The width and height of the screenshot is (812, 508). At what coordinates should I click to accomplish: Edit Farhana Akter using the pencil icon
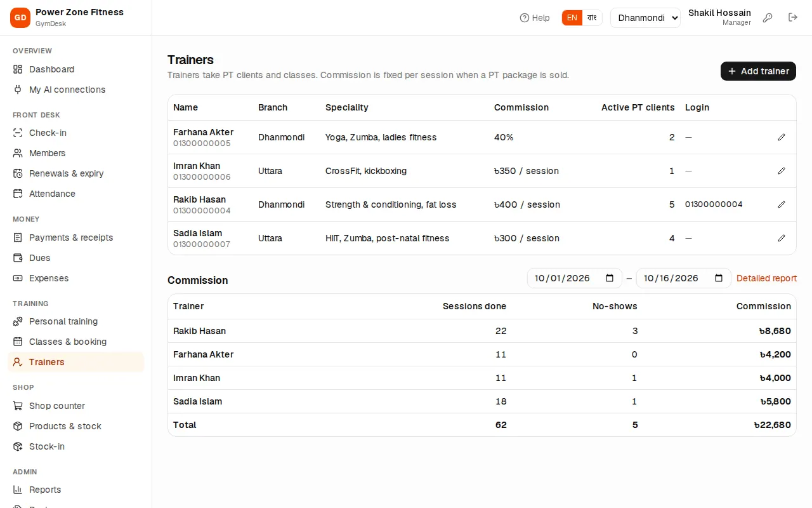(x=782, y=137)
